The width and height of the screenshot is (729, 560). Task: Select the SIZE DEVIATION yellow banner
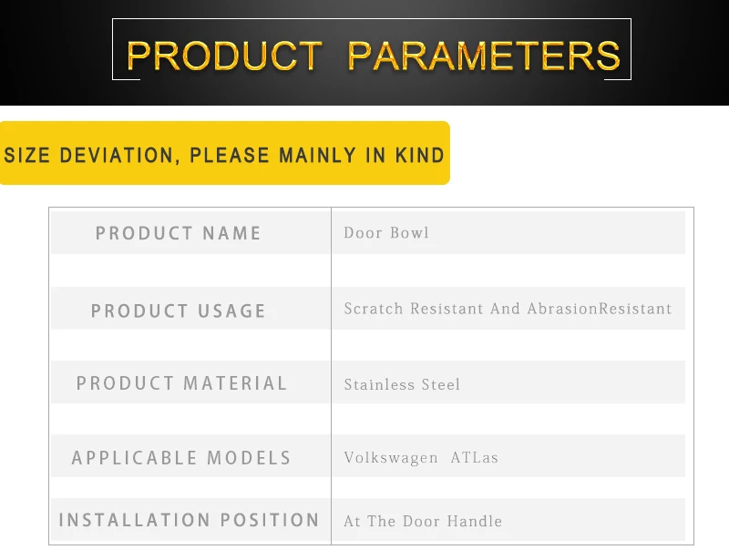tap(224, 153)
